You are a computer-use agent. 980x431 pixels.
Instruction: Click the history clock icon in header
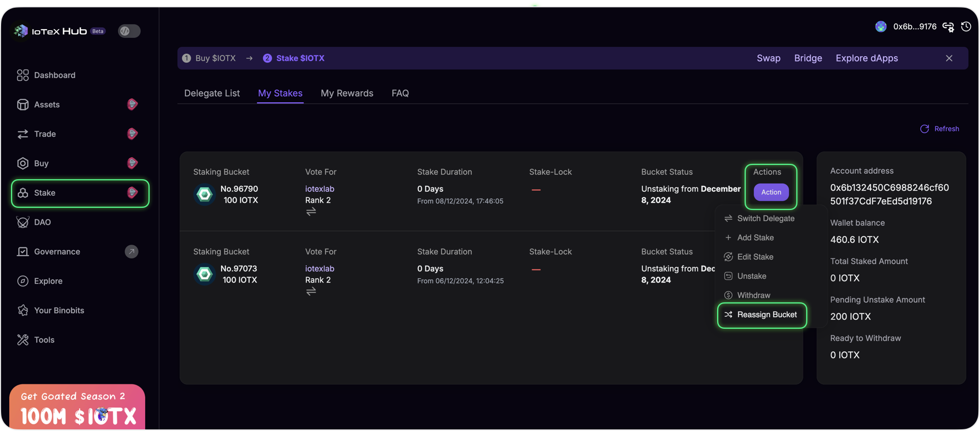pos(966,26)
